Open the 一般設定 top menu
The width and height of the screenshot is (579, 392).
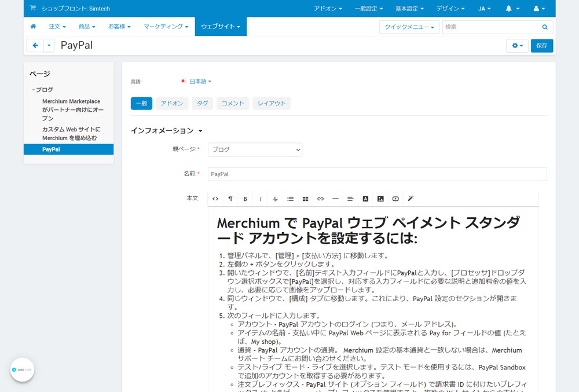(x=368, y=9)
